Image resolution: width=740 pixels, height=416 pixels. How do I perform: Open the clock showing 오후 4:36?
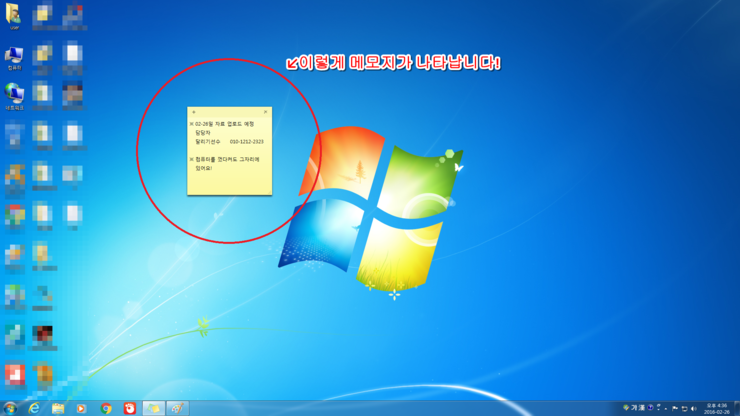[x=716, y=409]
